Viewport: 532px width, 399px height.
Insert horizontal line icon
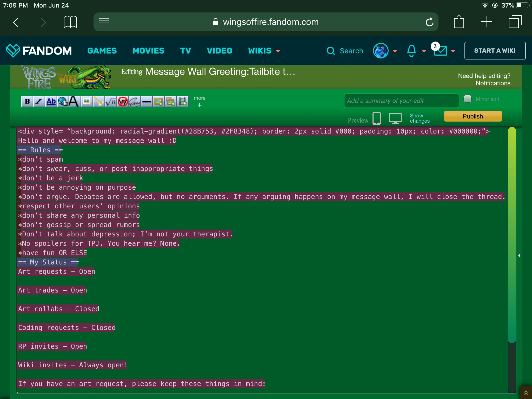(x=147, y=101)
